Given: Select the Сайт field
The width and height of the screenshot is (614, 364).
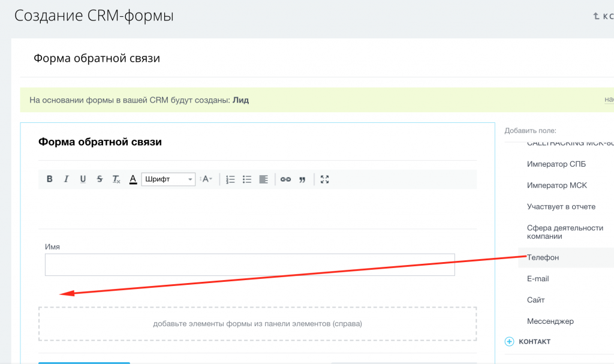Looking at the screenshot, I should (x=535, y=300).
